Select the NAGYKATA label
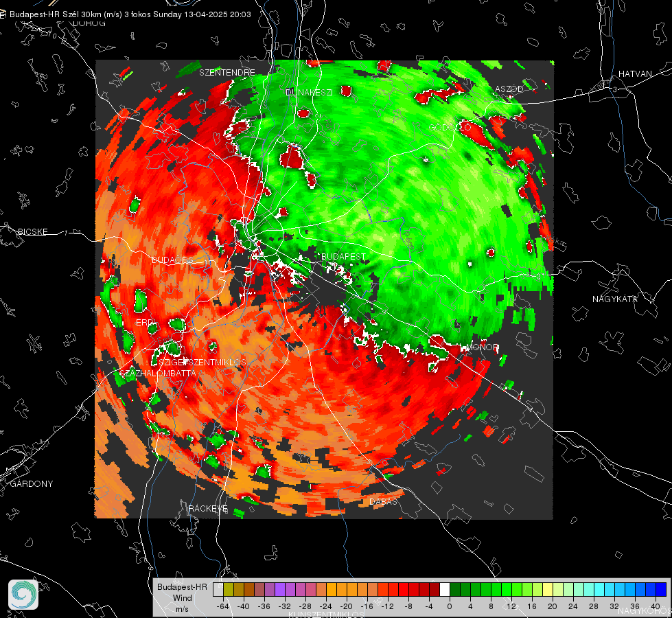This screenshot has width=672, height=618. coord(615,299)
